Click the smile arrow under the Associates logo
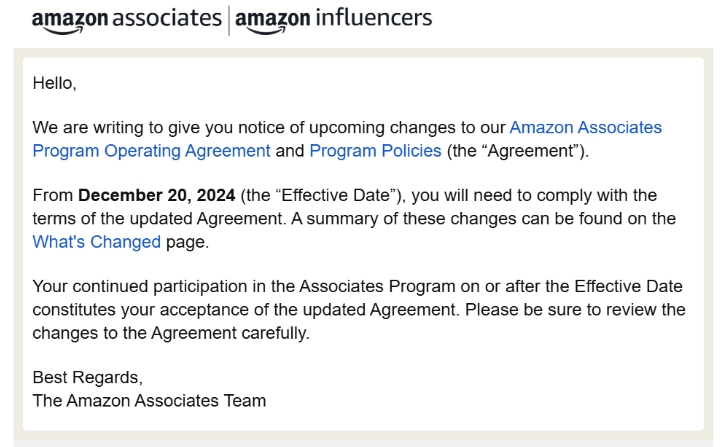Image resolution: width=726 pixels, height=447 pixels. (x=63, y=31)
